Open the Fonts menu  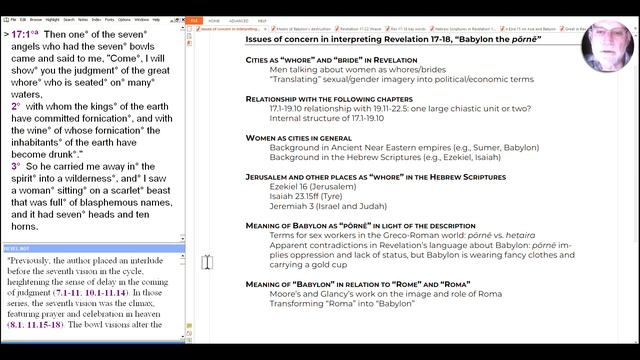(x=109, y=20)
